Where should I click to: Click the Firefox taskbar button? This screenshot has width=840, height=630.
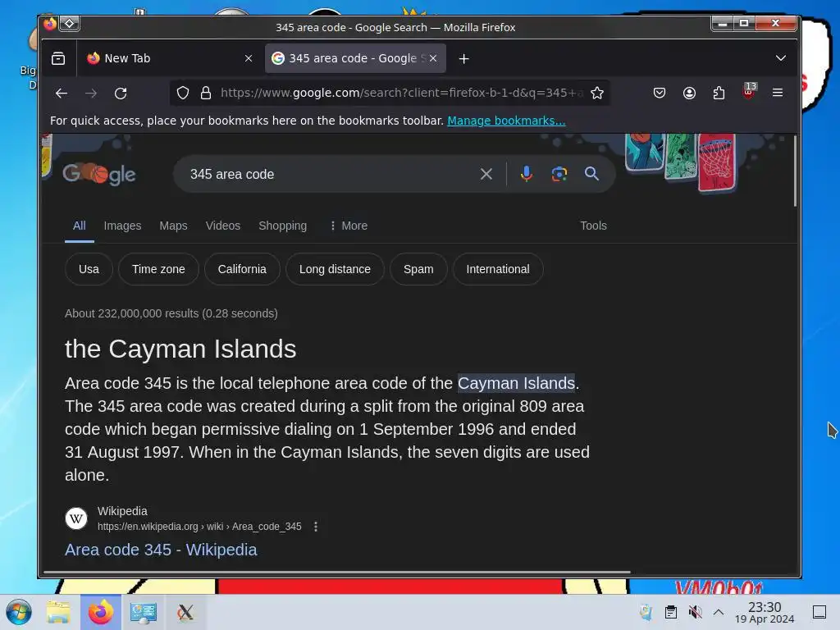coord(101,612)
